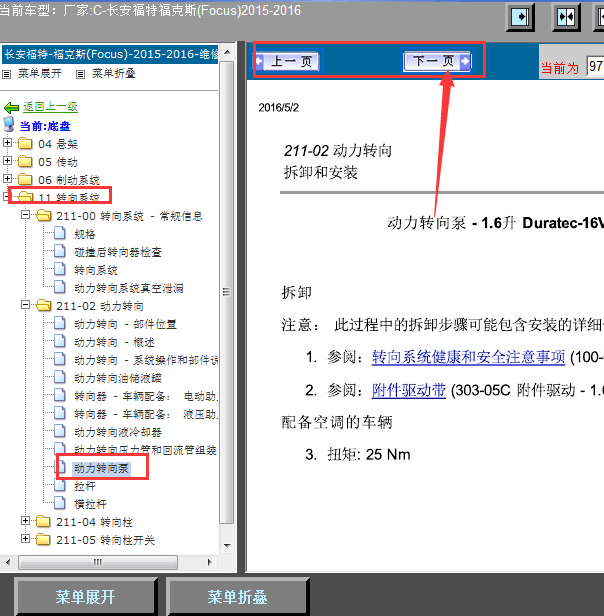Click the double-arrow layout icon at top right
Viewport: 604px width, 616px height.
[565, 18]
